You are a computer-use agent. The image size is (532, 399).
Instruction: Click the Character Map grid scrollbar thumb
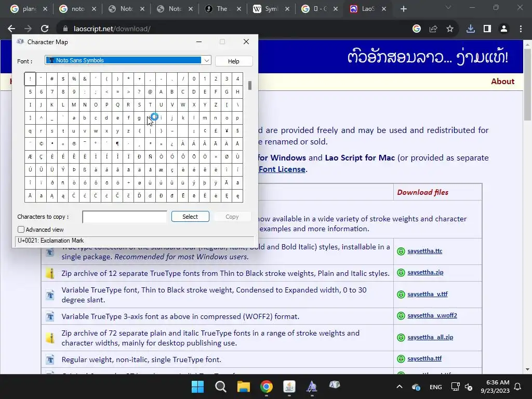pos(250,85)
